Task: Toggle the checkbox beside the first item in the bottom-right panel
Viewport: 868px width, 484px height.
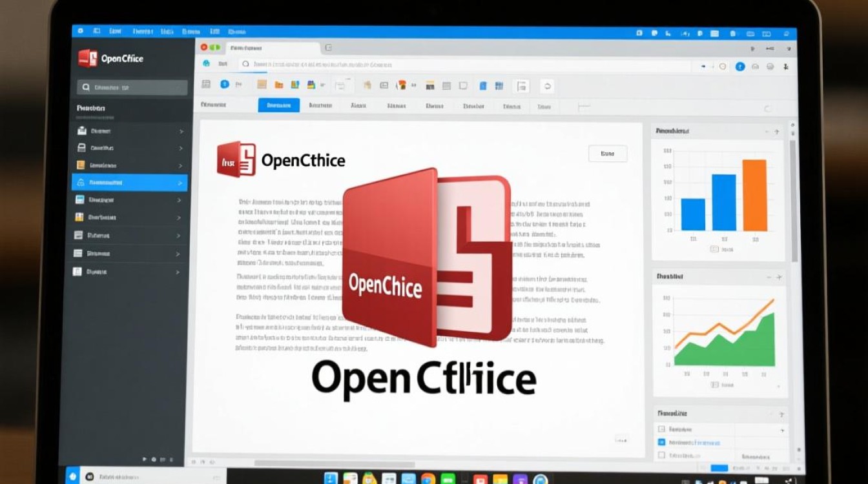Action: 663,429
